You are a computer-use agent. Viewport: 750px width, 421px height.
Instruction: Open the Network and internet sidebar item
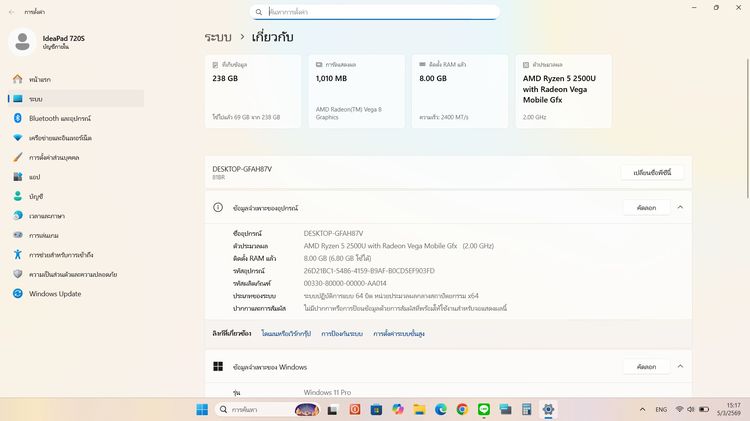click(x=77, y=138)
